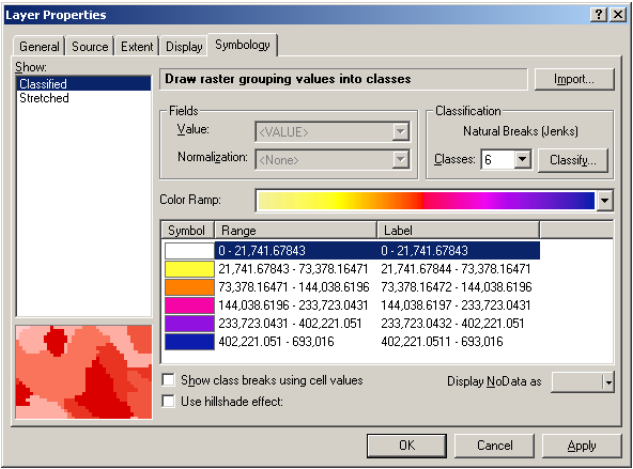Open the Display NoData color dropdown
Screen dimensions: 633x469
point(608,382)
